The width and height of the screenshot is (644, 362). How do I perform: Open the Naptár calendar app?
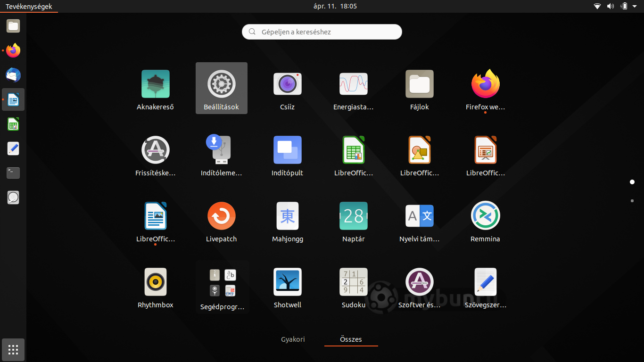click(x=354, y=220)
